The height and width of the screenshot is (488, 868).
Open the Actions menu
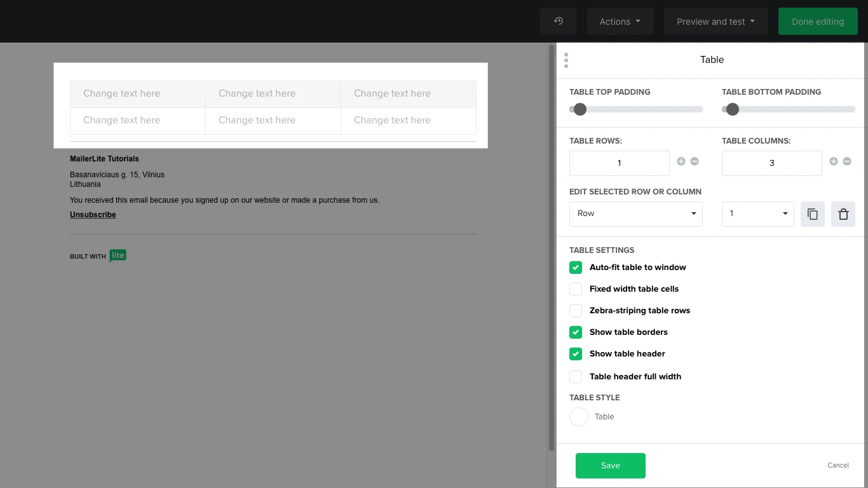coord(620,22)
